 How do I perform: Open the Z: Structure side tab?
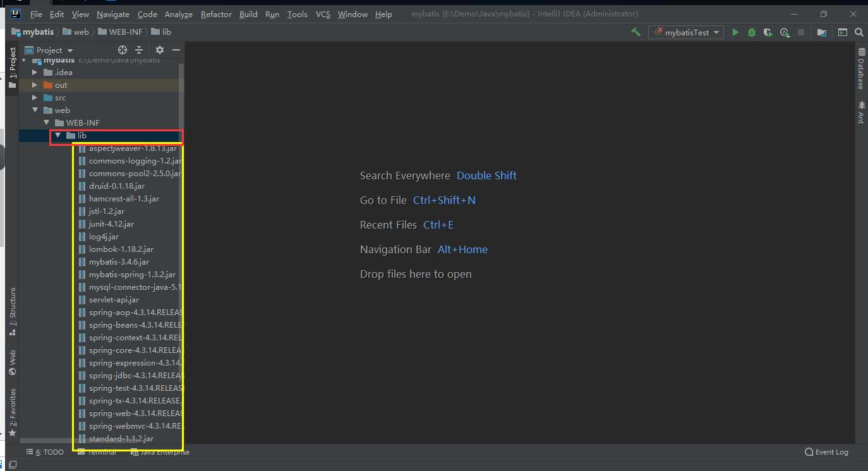13,311
